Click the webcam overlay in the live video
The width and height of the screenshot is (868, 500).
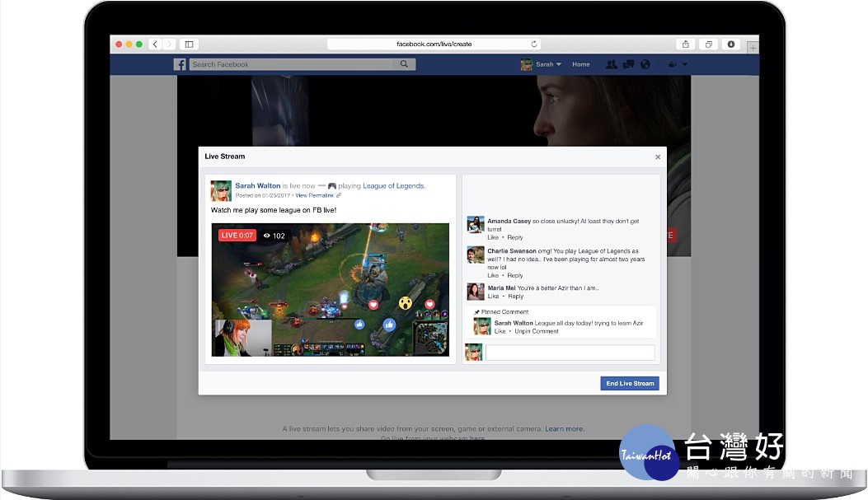(242, 338)
